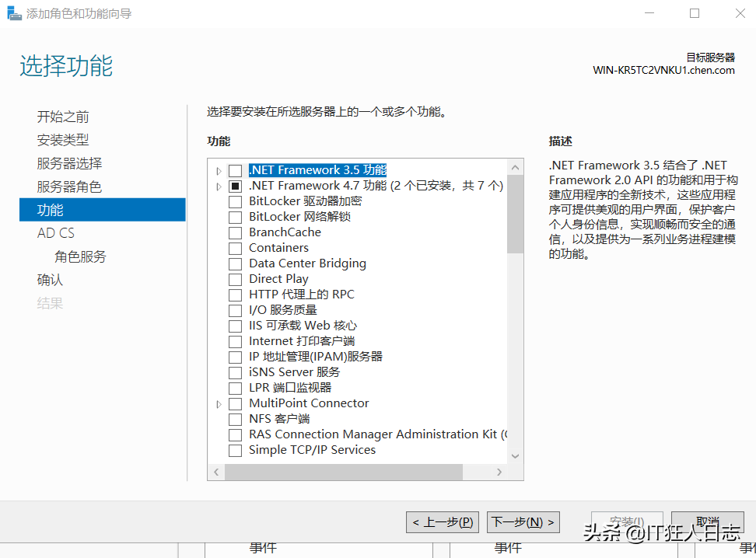Check the BitLocker 网络解锁 checkbox
Screen dimensions: 756x558
(236, 217)
